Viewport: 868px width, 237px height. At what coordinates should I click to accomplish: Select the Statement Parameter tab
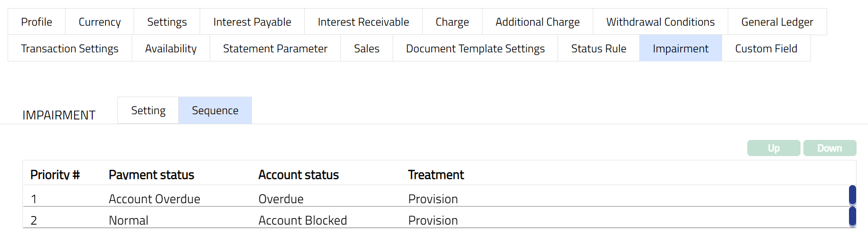pos(275,49)
